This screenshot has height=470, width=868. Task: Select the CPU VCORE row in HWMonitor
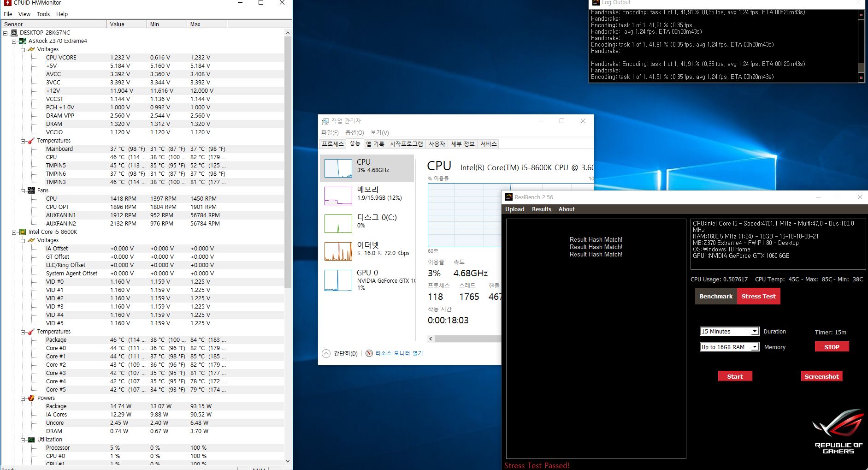coord(142,58)
